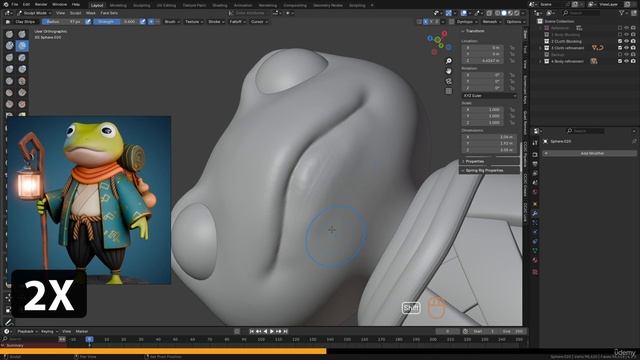Viewport: 640px width, 360px height.
Task: Open the Brush settings dropdown
Action: (x=172, y=22)
